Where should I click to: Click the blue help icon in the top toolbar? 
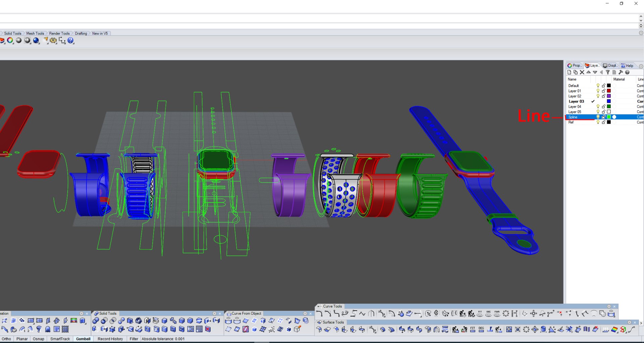point(70,41)
